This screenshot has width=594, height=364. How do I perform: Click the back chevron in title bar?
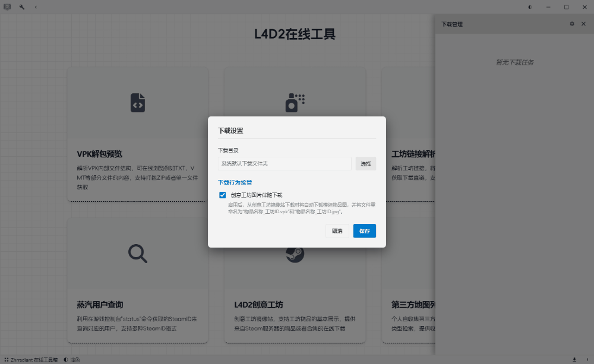click(36, 7)
